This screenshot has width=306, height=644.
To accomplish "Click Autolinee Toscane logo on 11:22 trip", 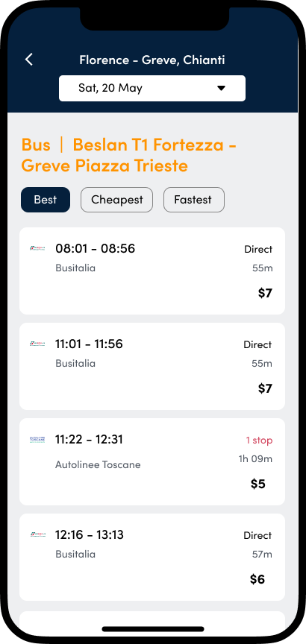I will tap(37, 439).
